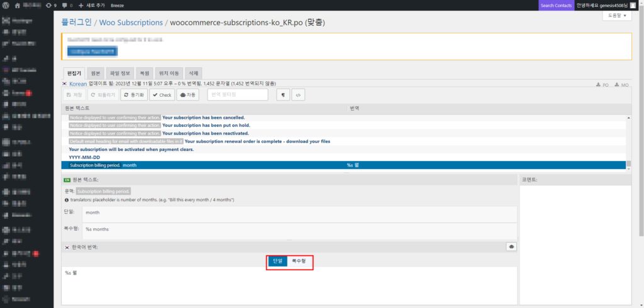Download the MO file

point(621,85)
